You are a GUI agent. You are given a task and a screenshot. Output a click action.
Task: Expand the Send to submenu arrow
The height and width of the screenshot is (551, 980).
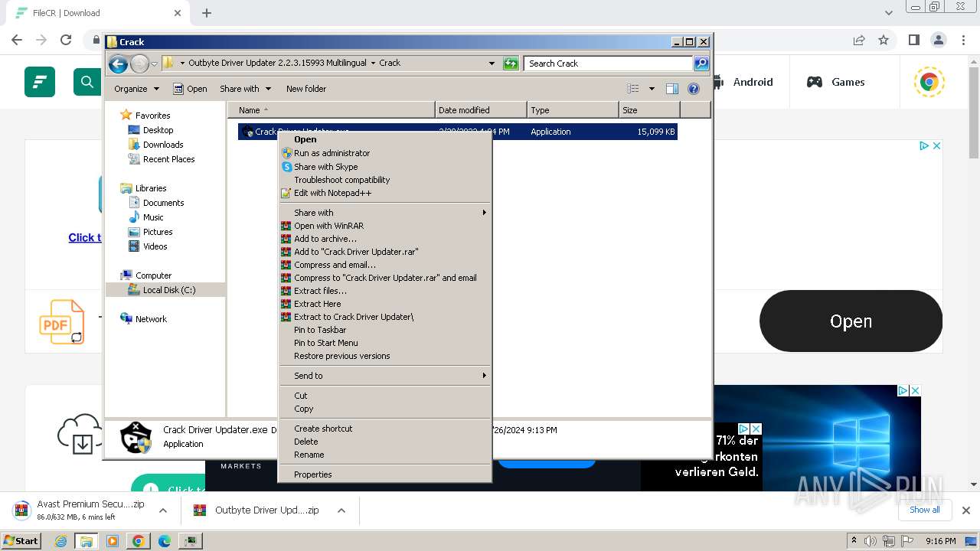[484, 376]
